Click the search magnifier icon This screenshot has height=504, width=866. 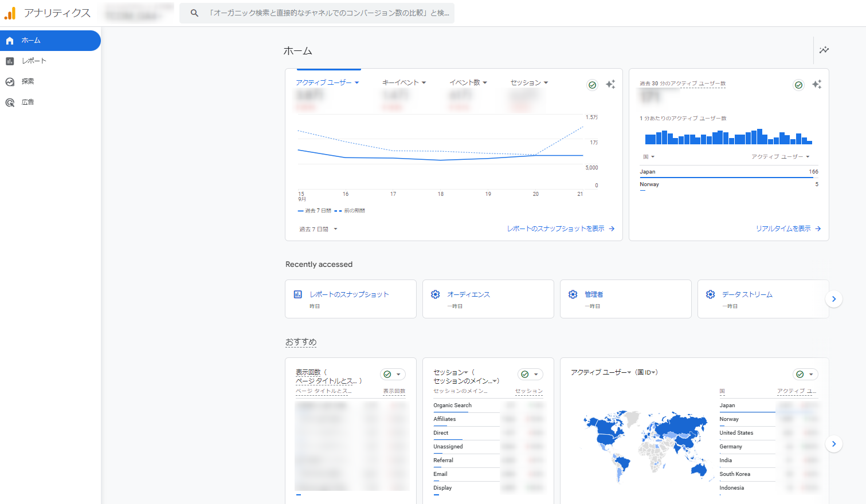coord(194,13)
